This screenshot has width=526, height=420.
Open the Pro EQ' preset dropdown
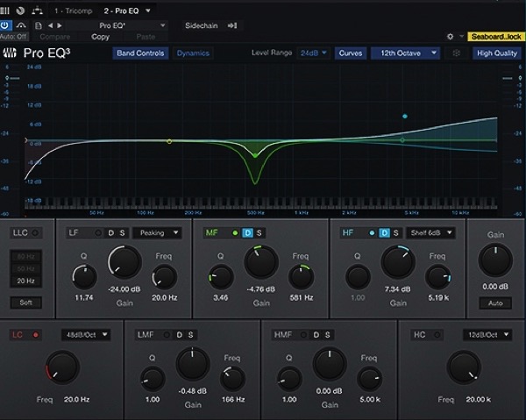[116, 25]
